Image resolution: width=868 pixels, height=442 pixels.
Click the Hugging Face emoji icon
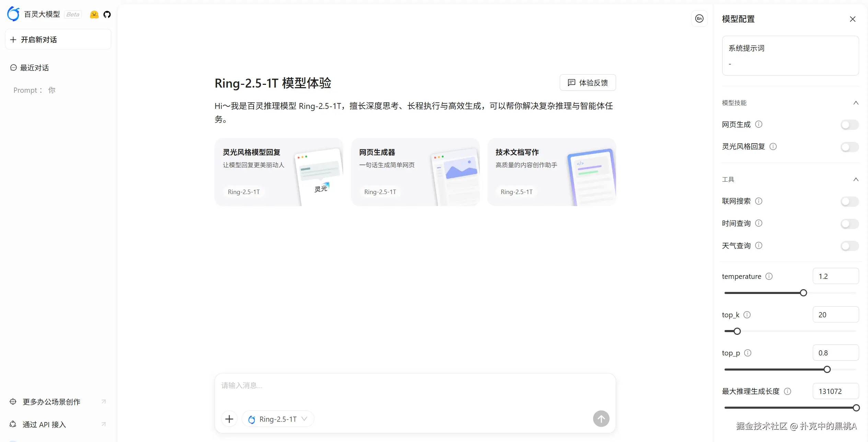point(94,14)
